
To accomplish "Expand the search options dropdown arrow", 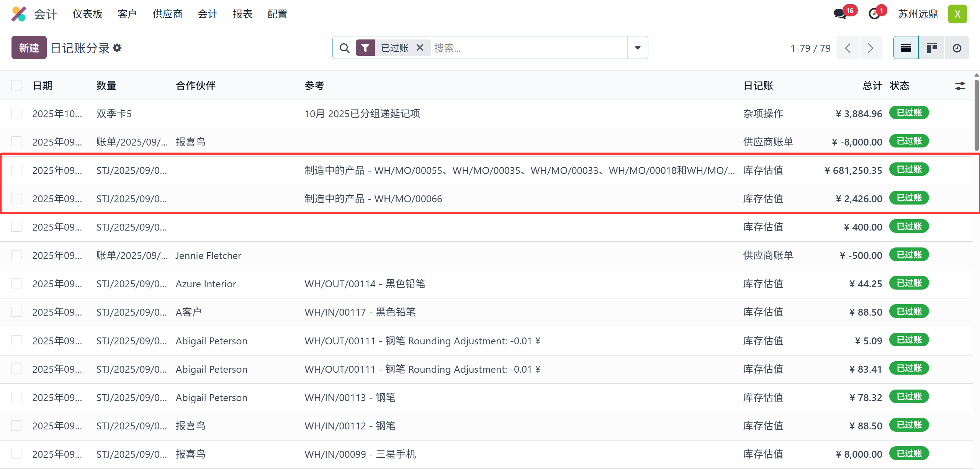I will (x=637, y=48).
